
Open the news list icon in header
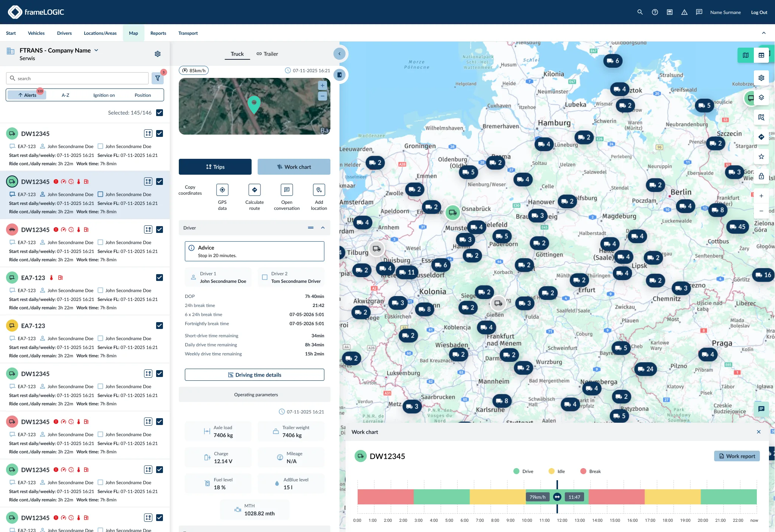pyautogui.click(x=670, y=12)
